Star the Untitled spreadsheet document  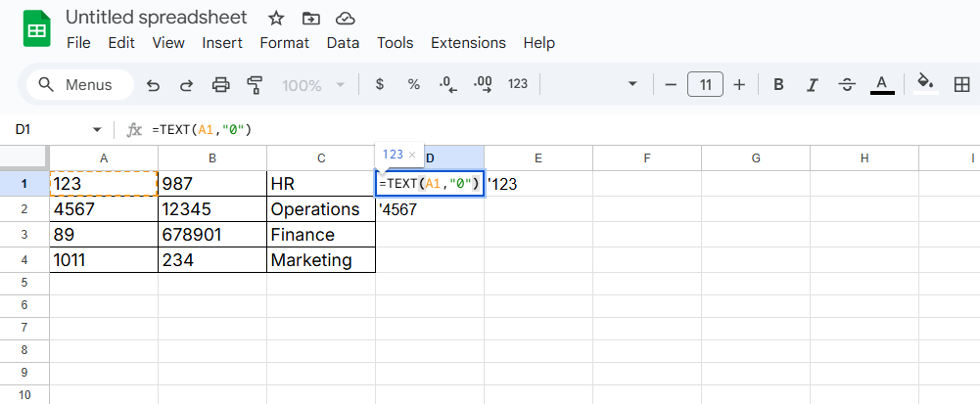point(276,19)
